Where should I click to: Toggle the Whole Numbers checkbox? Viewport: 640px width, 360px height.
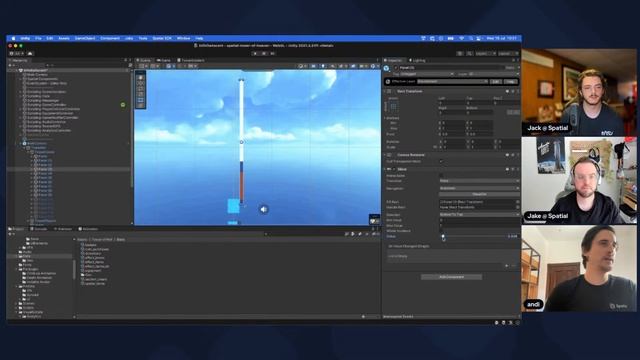click(441, 231)
